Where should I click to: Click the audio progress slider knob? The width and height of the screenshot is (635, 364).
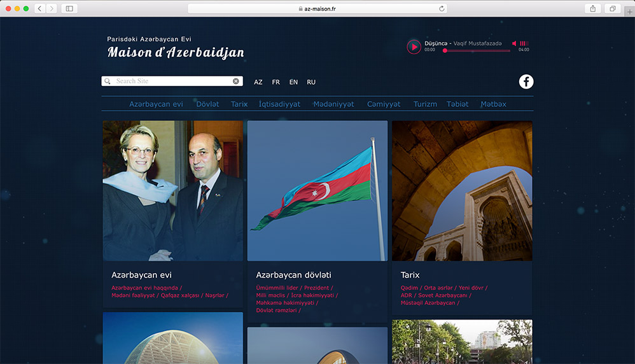[445, 51]
